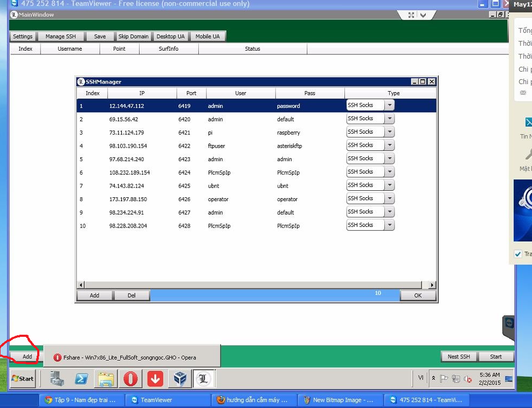This screenshot has width=532, height=408.
Task: Show hidden tray icons arrow
Action: [x=433, y=378]
